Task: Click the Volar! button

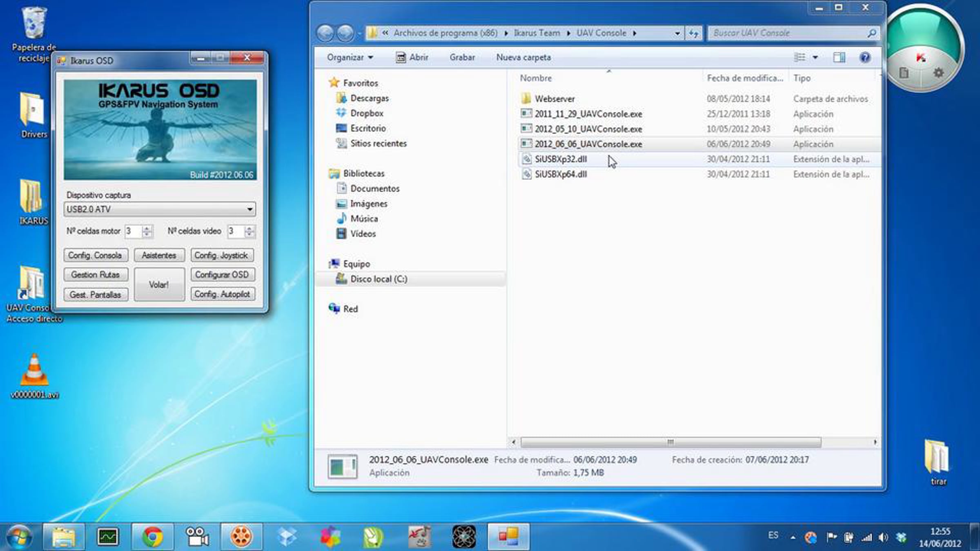Action: click(x=159, y=284)
